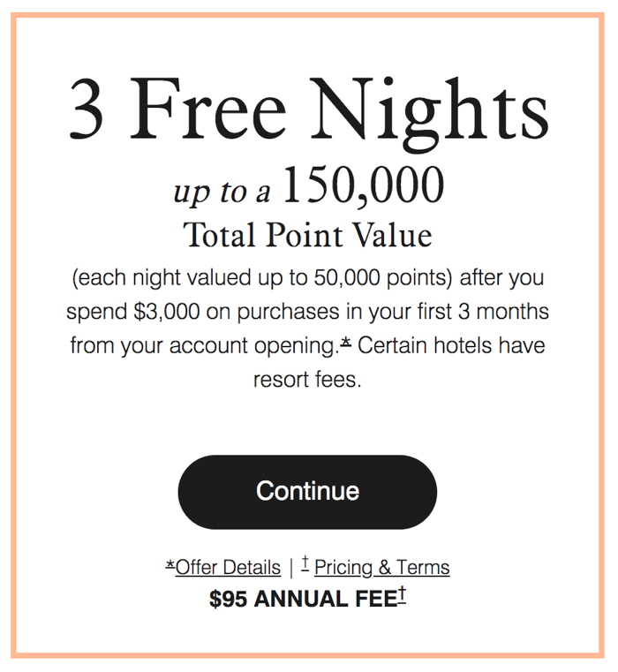Click the dagger footnote after ANNUAL FEE
Screen dimensions: 618x672
coord(402,596)
